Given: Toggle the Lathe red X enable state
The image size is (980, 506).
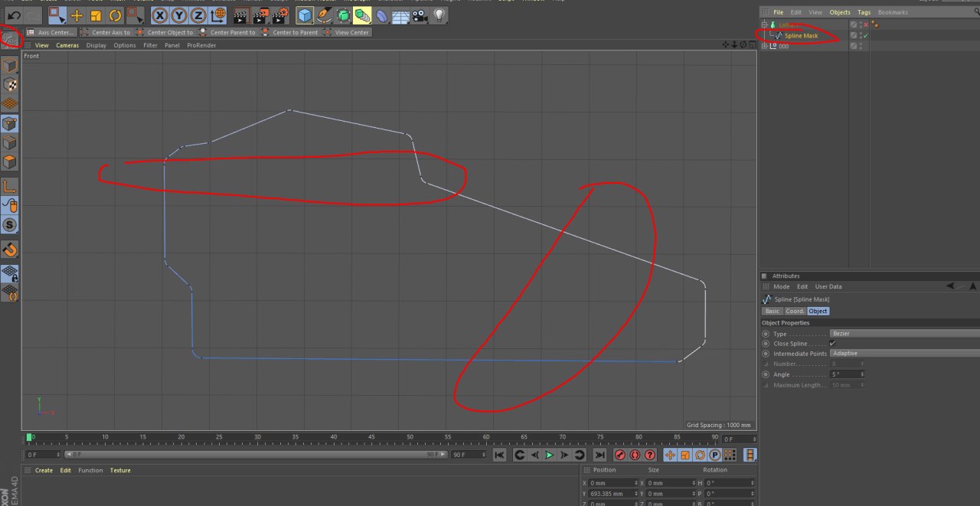Looking at the screenshot, I should pyautogui.click(x=866, y=24).
